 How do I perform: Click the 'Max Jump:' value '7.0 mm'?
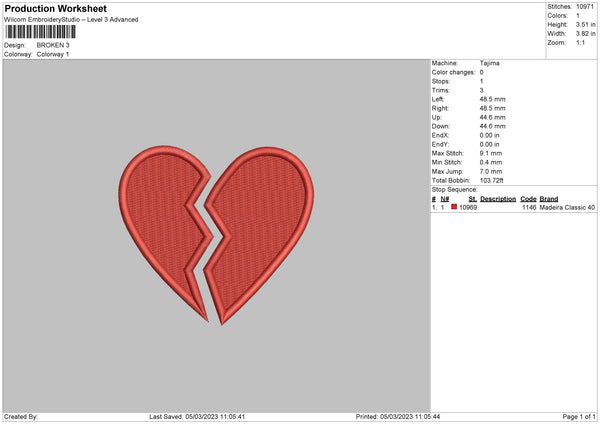coord(491,171)
